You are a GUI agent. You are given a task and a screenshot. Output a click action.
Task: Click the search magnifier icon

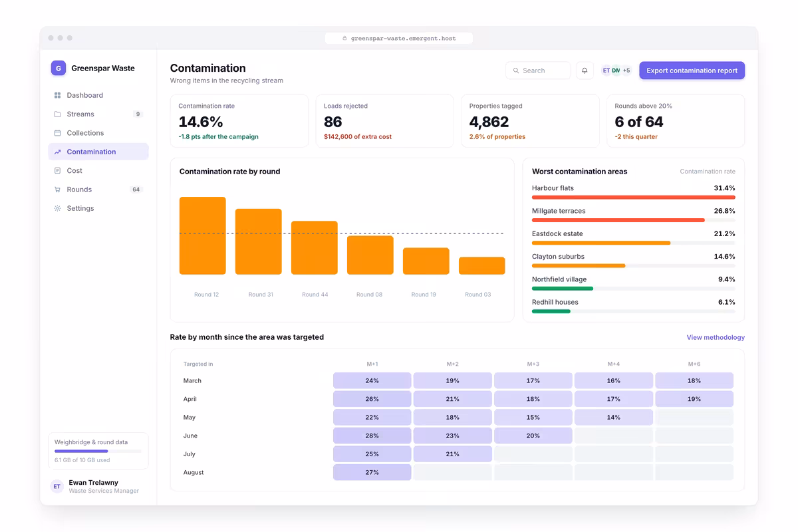[x=516, y=70]
